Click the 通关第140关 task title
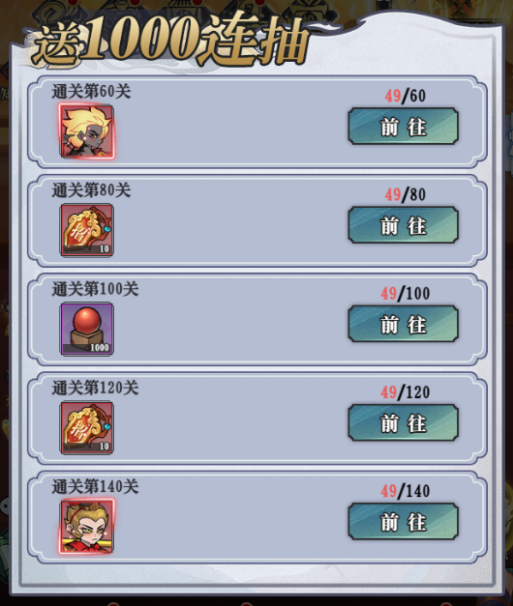The width and height of the screenshot is (513, 606). point(95,487)
